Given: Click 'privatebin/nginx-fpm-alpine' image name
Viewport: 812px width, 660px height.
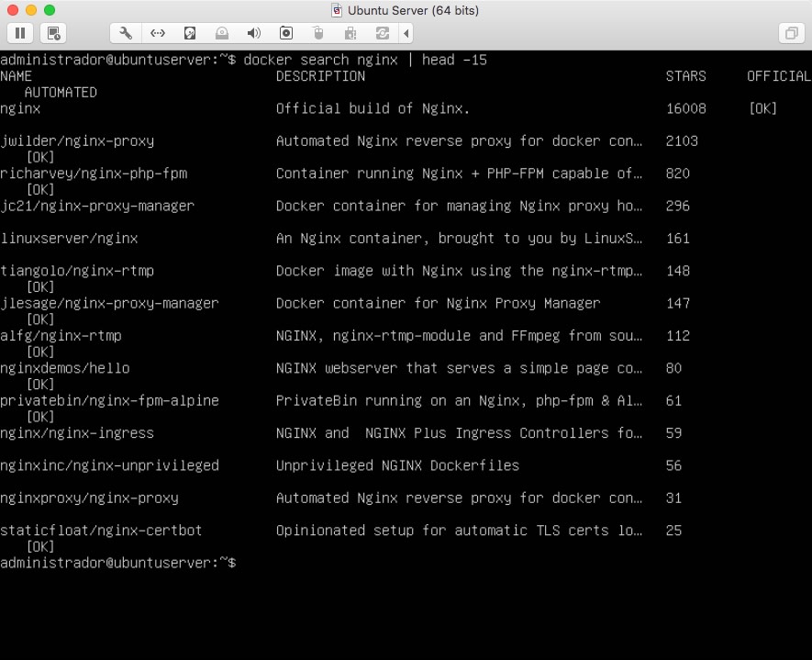Looking at the screenshot, I should [x=109, y=401].
